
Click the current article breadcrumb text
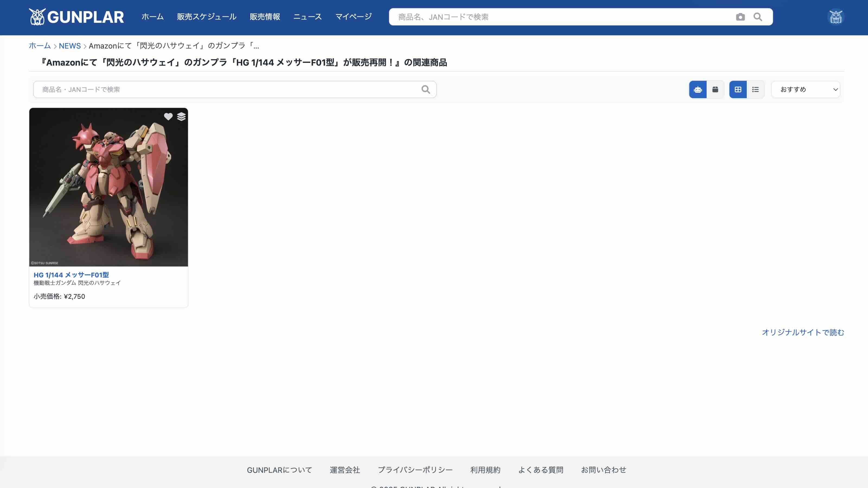(x=174, y=46)
